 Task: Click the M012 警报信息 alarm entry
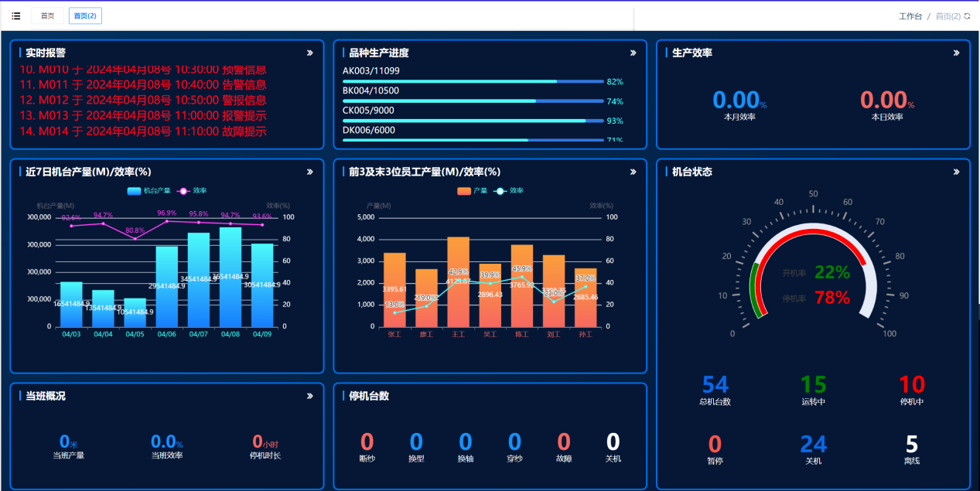tap(143, 101)
